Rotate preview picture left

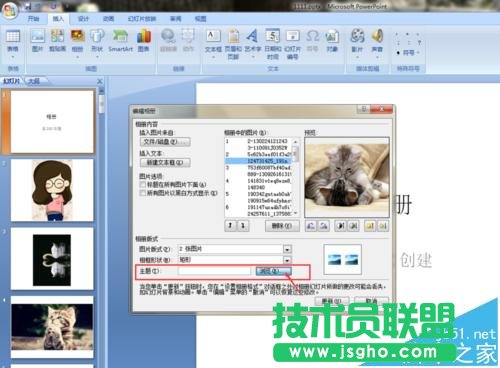pyautogui.click(x=311, y=226)
